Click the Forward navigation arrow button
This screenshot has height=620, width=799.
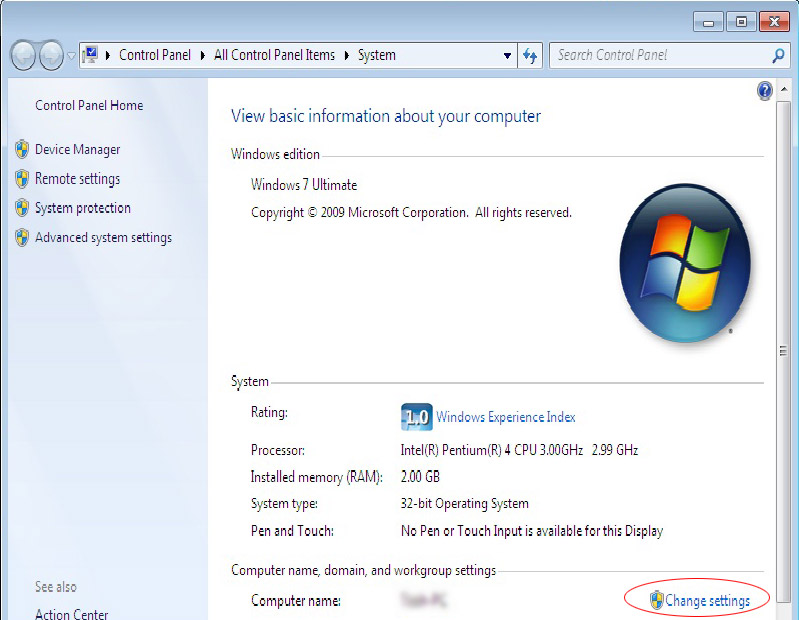click(x=51, y=55)
